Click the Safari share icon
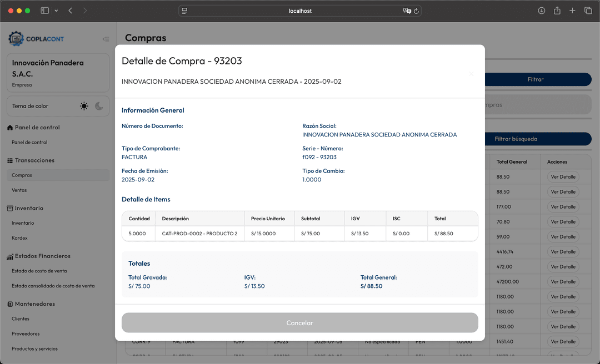 (x=557, y=10)
